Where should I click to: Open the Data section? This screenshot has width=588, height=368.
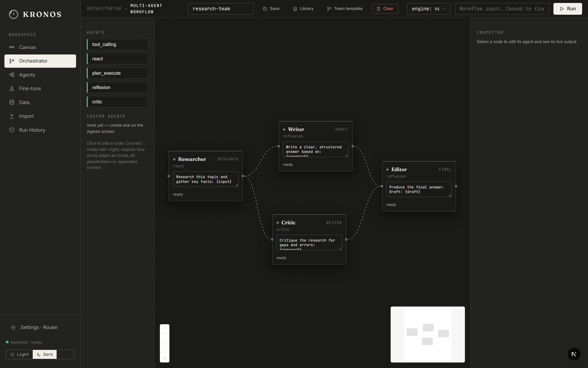tap(40, 102)
